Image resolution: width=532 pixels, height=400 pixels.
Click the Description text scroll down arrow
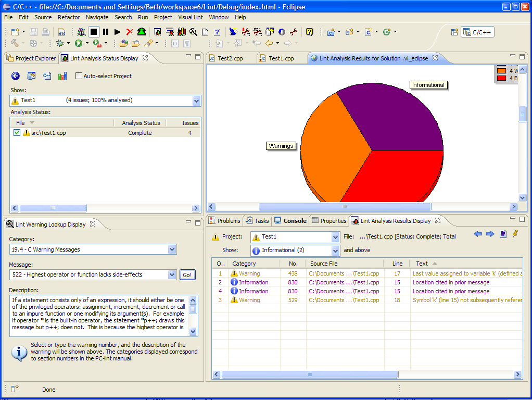(x=193, y=332)
